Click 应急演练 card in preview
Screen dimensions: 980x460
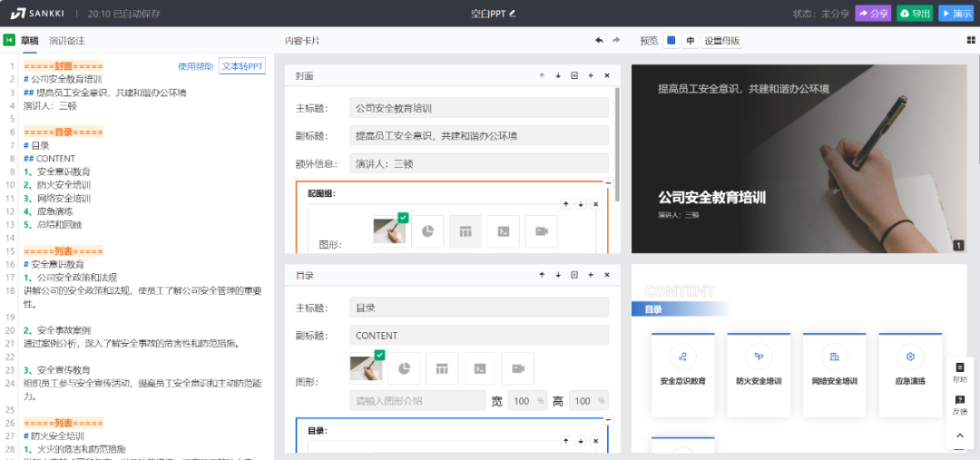point(911,375)
